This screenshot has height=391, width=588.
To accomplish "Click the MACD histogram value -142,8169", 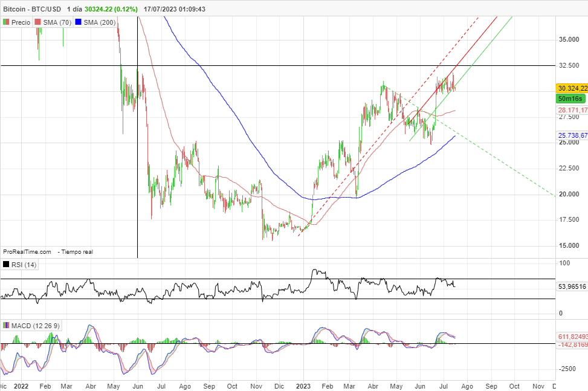I will click(573, 344).
